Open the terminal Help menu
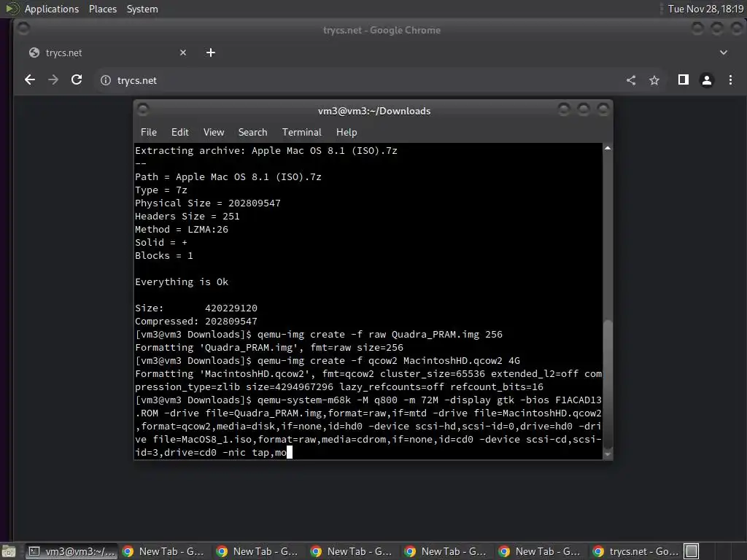The image size is (747, 560). click(347, 133)
